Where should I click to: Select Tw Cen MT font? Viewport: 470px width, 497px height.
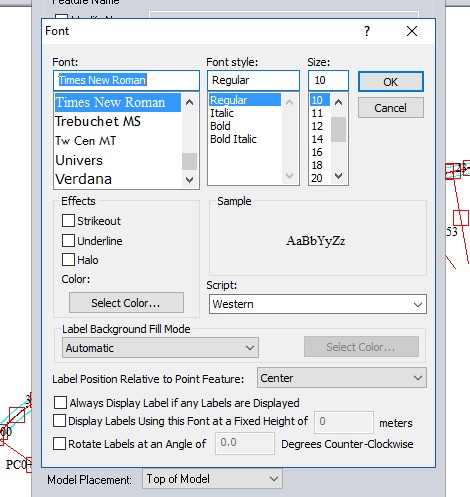(118, 141)
